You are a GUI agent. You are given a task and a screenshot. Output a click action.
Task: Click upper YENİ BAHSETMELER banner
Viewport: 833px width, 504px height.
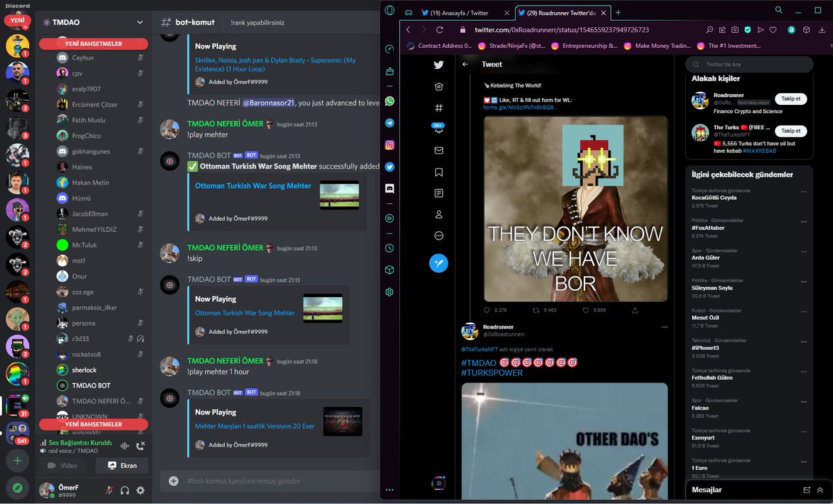[94, 44]
